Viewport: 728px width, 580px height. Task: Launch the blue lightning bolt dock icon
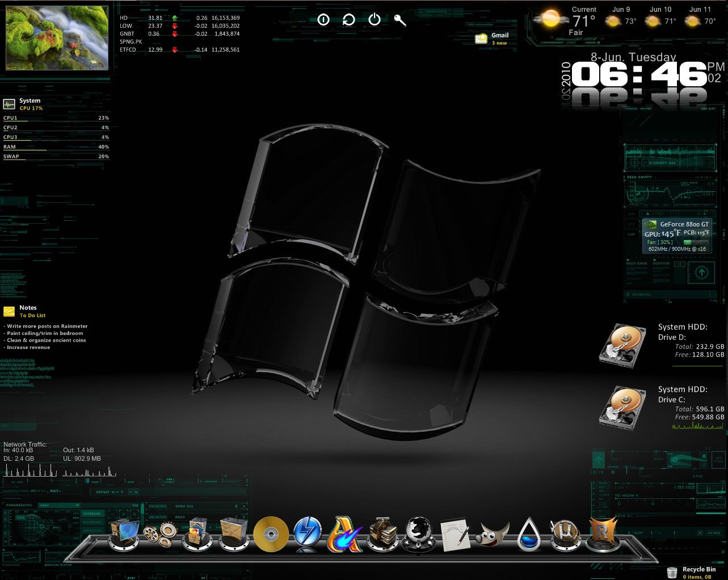coord(308,533)
